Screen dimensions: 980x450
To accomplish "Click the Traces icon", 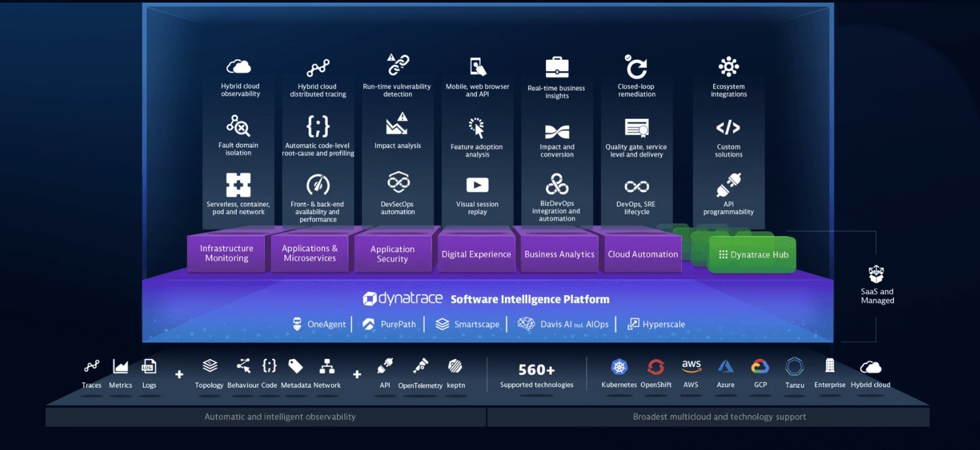I will tap(92, 367).
